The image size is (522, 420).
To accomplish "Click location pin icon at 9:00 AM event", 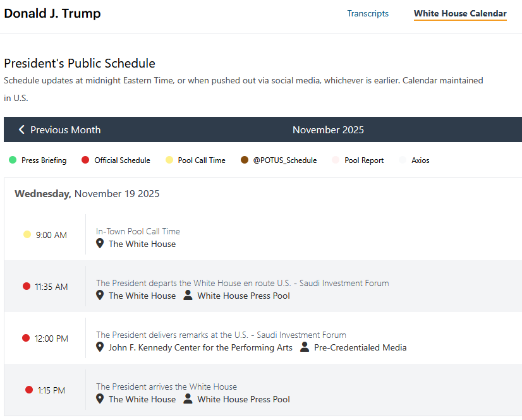I will tap(100, 244).
